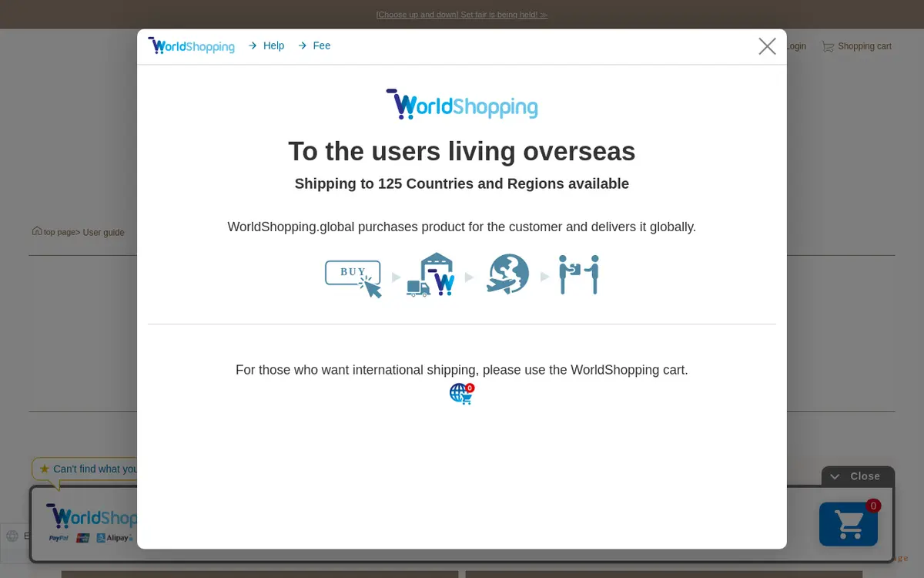The width and height of the screenshot is (924, 578).
Task: Click the small WorldShopping logo in popup header
Action: (191, 45)
